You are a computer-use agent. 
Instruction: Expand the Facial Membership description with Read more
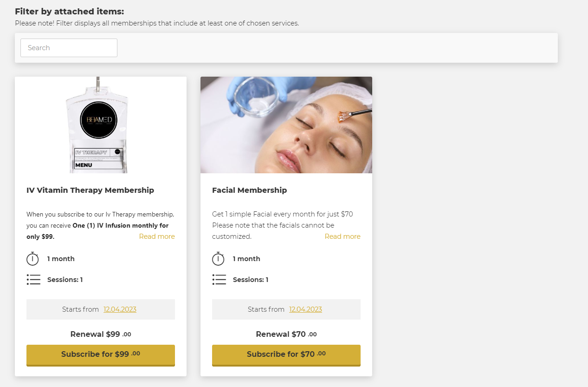coord(342,236)
